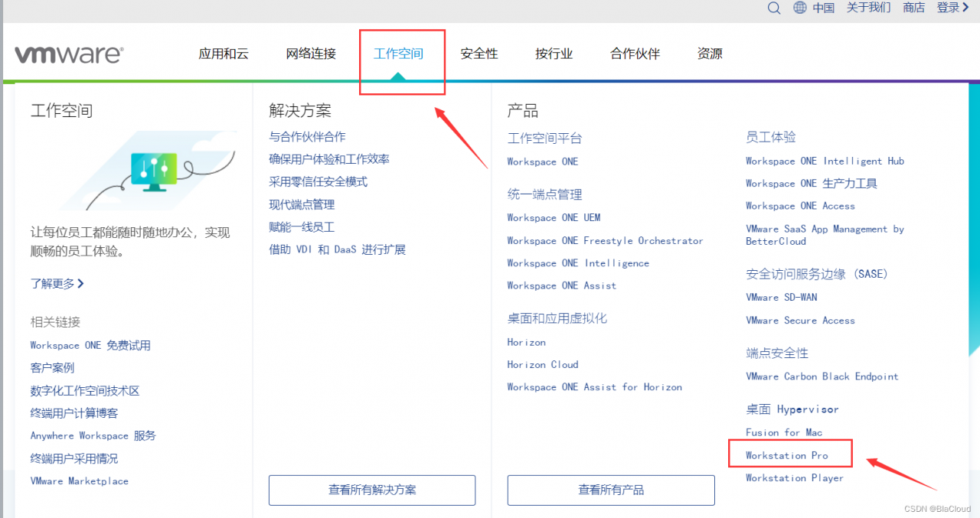Click the workspace illustration image

pos(146,169)
